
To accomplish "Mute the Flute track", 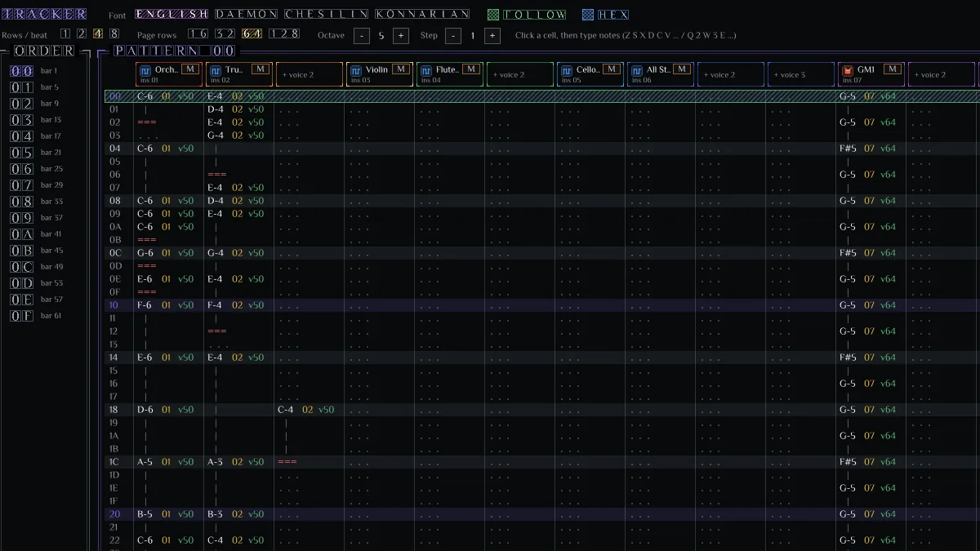I will [x=471, y=69].
